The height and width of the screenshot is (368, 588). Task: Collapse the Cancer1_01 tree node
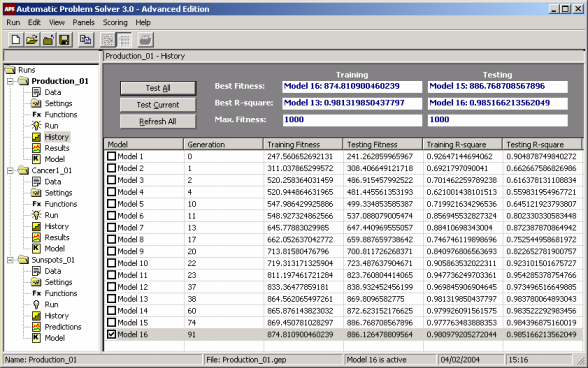point(10,170)
